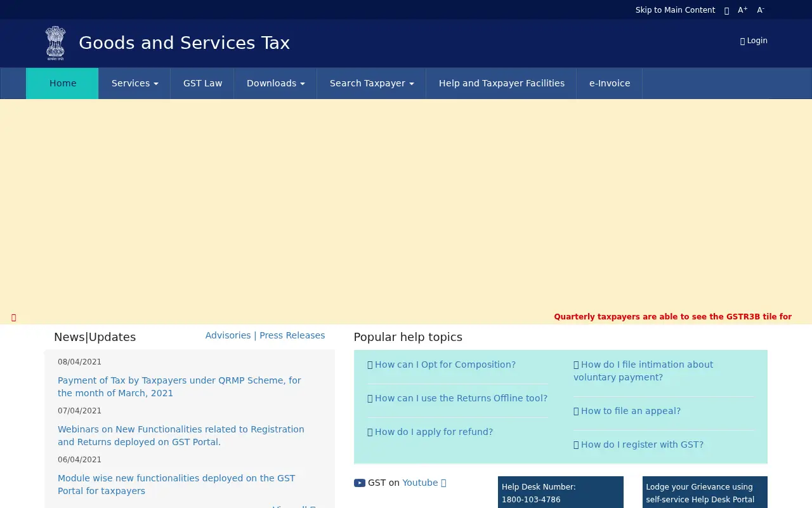812x508 pixels.
Task: Click the 'Lodge your Grievance' tile
Action: pyautogui.click(x=705, y=492)
